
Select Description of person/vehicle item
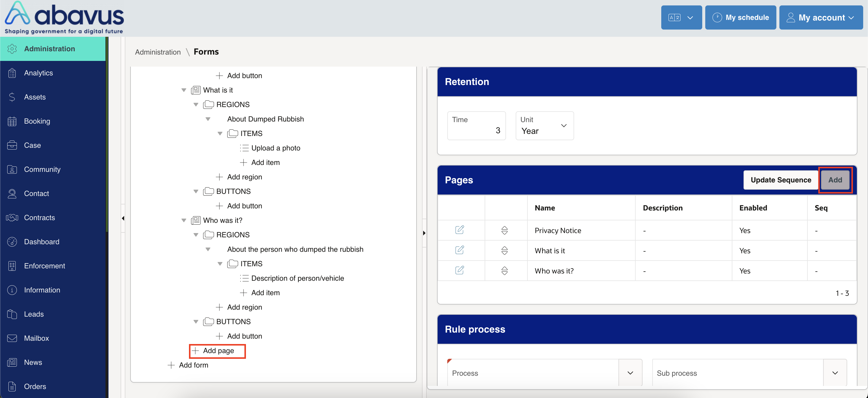point(297,278)
